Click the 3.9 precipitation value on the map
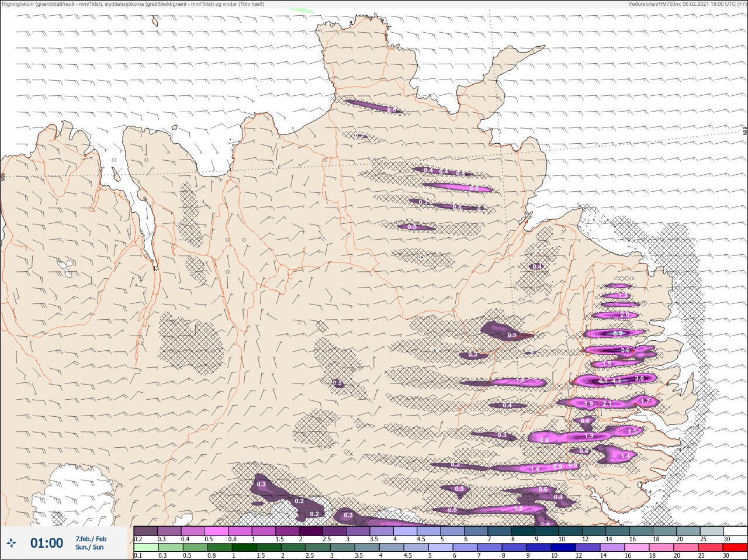The image size is (748, 560). coord(625,350)
